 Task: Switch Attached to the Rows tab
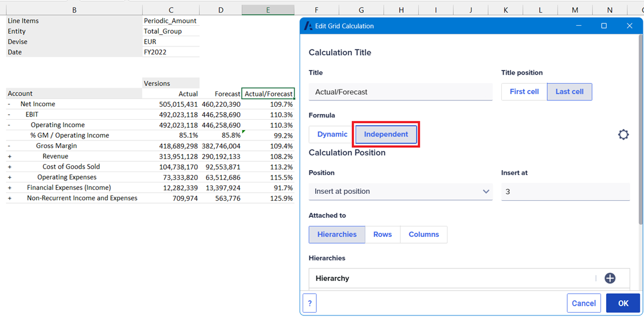point(382,235)
